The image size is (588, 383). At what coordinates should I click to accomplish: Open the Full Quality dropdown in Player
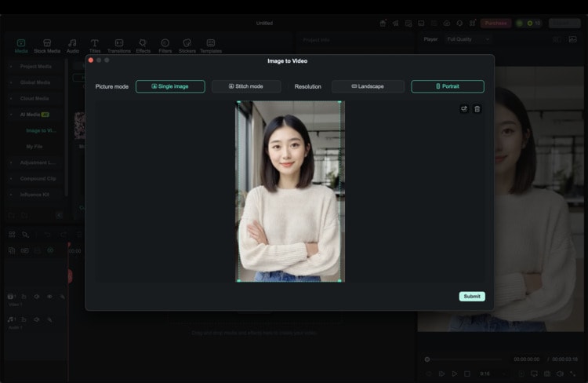click(x=468, y=39)
